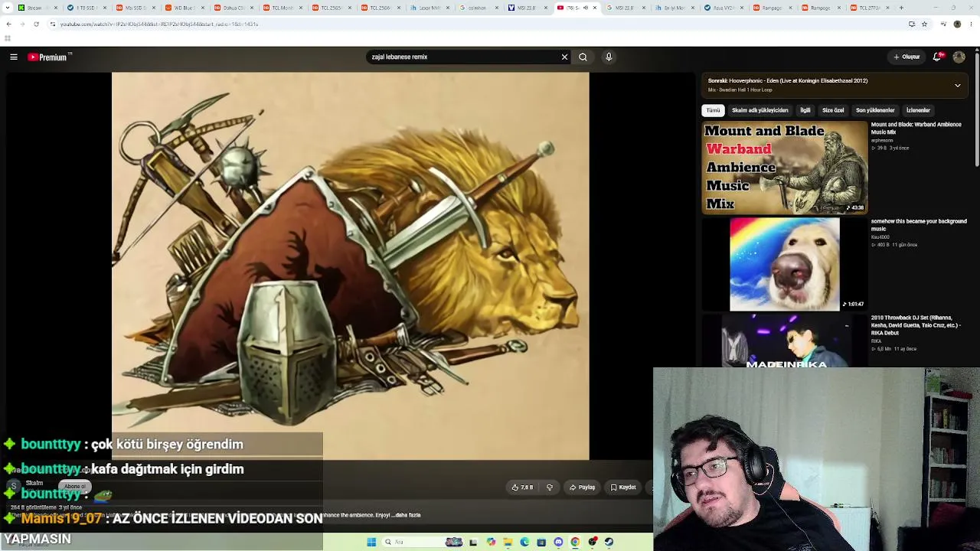Image resolution: width=980 pixels, height=551 pixels.
Task: Switch to the WD Blue browser tab
Action: (x=185, y=8)
